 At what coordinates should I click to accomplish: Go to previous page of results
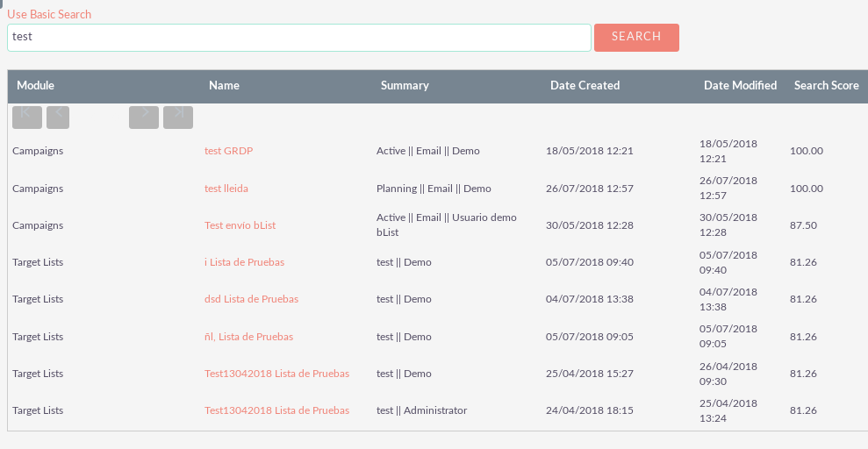(x=58, y=118)
